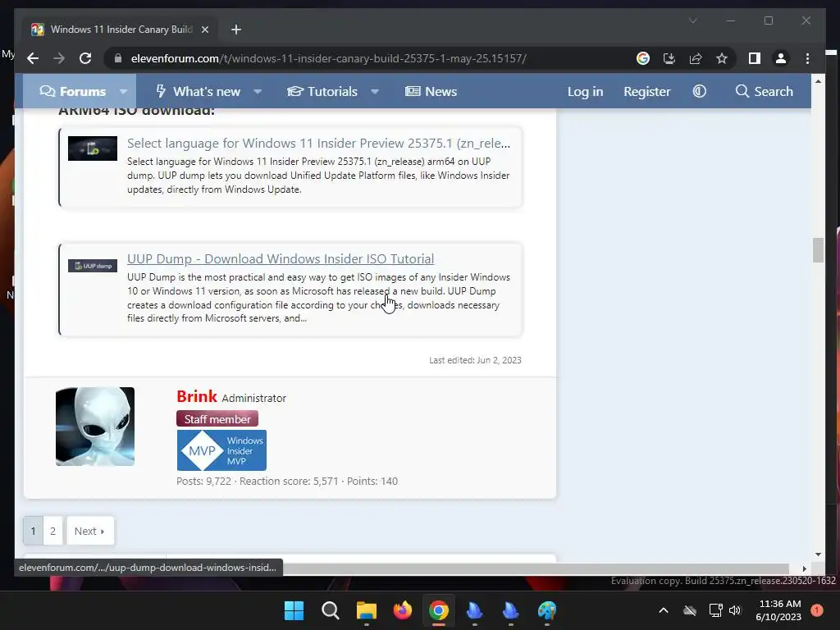Click the Staff member badge
Image resolution: width=840 pixels, height=630 pixels.
pos(217,419)
